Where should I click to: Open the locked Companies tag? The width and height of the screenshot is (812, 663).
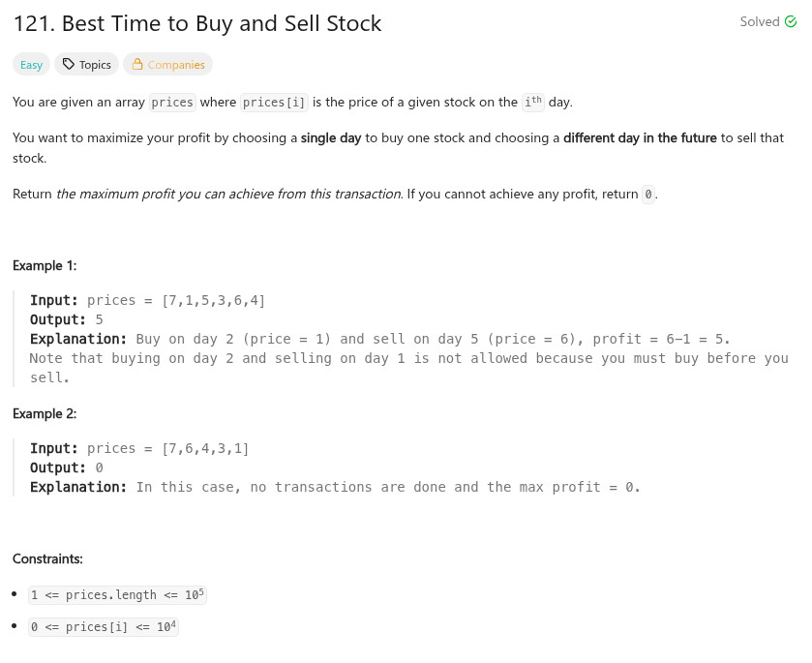point(167,65)
